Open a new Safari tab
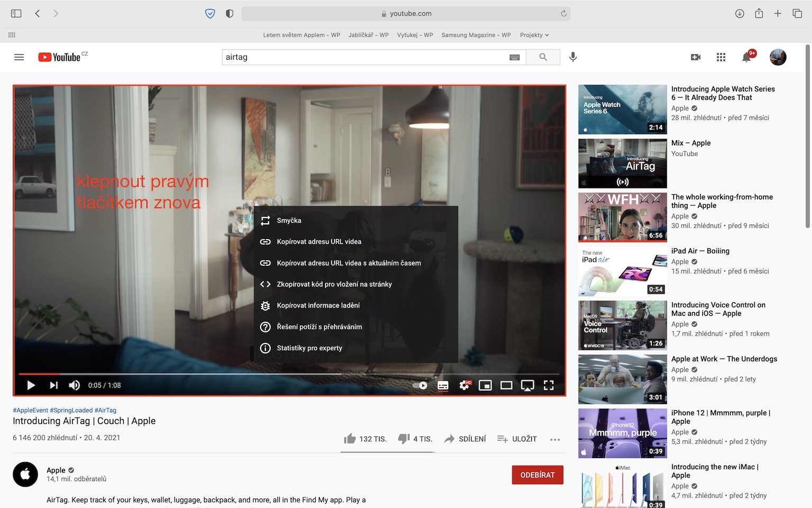Screen dimensions: 812x508 778,14
